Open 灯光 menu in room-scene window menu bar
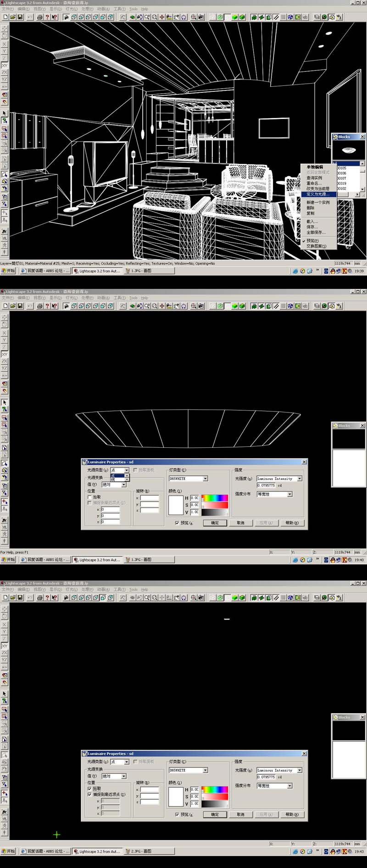This screenshot has width=367, height=868. (71, 9)
